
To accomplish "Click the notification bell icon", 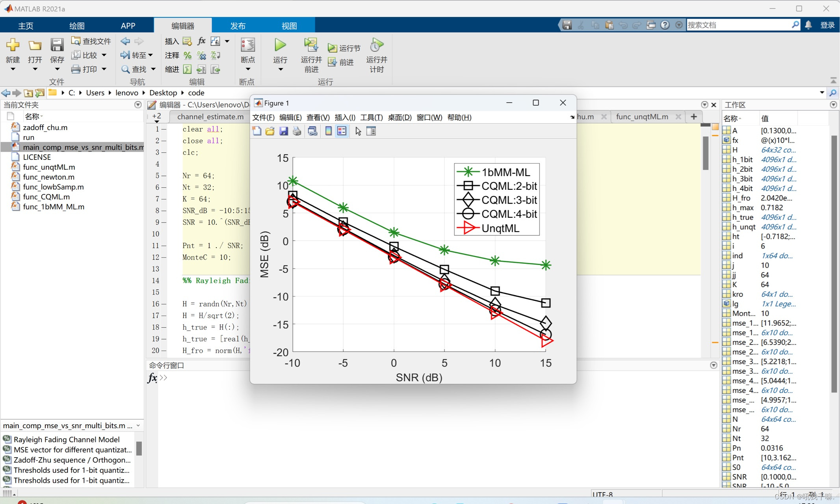I will click(x=808, y=25).
